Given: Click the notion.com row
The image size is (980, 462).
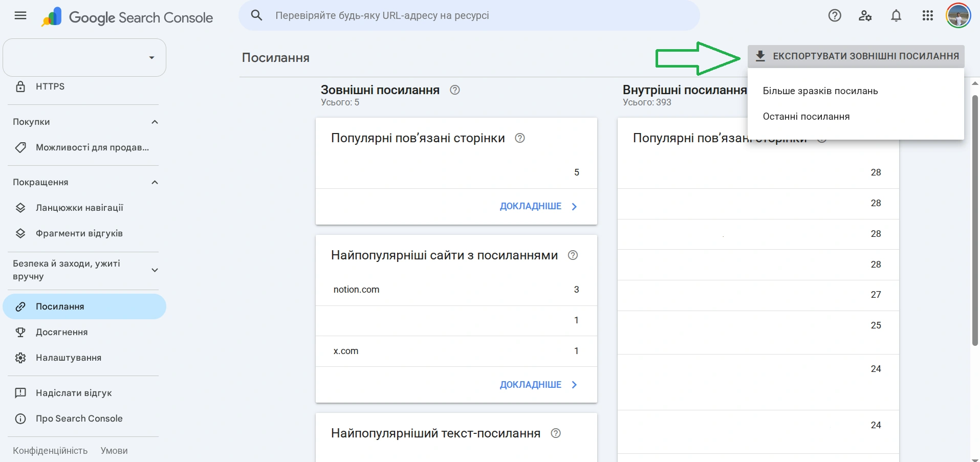Looking at the screenshot, I should [456, 290].
